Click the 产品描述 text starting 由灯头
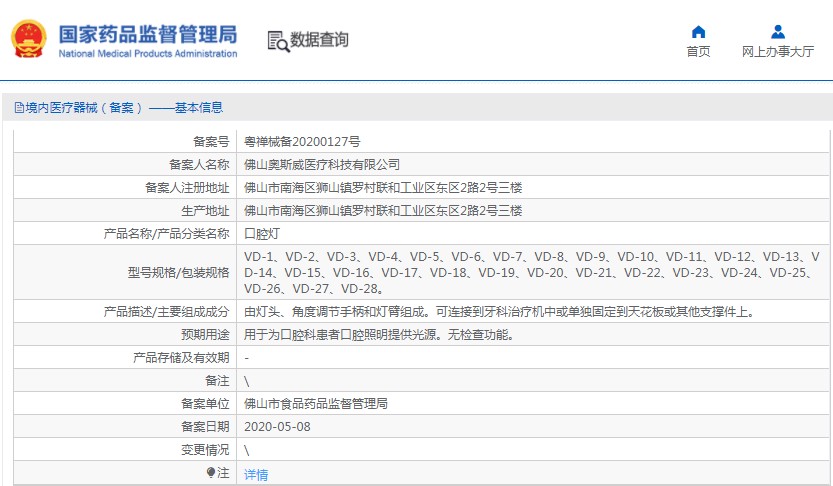This screenshot has height=486, width=833. click(x=499, y=312)
